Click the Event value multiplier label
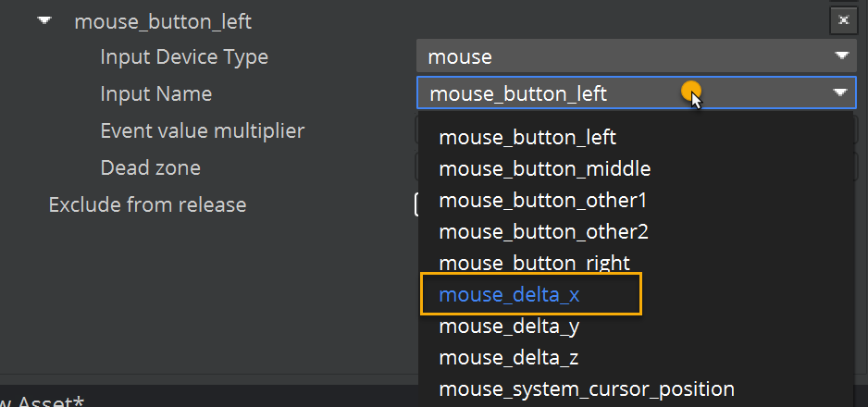Image resolution: width=868 pixels, height=407 pixels. click(x=202, y=131)
